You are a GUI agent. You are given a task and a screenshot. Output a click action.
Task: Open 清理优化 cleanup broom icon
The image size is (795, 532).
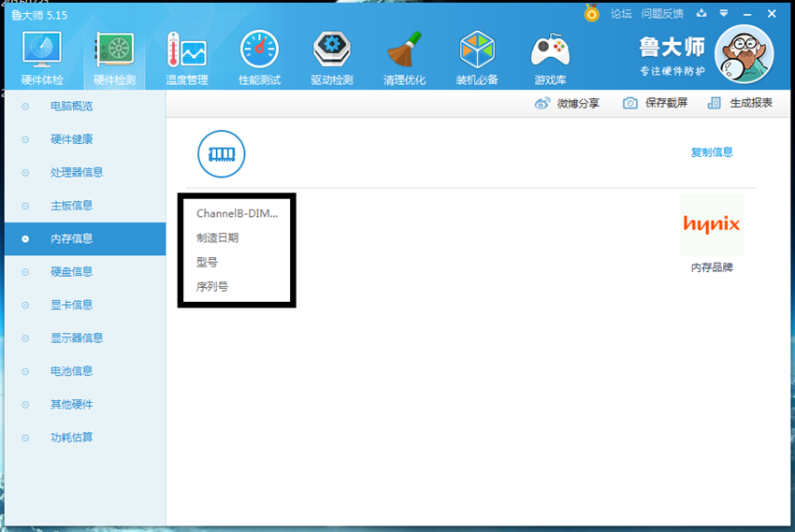pyautogui.click(x=404, y=58)
